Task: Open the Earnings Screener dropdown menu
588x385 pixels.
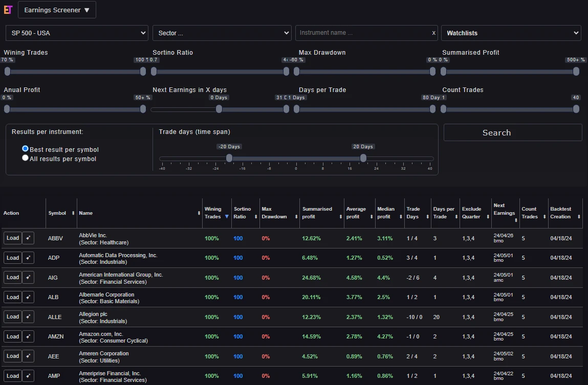Action: (x=57, y=10)
